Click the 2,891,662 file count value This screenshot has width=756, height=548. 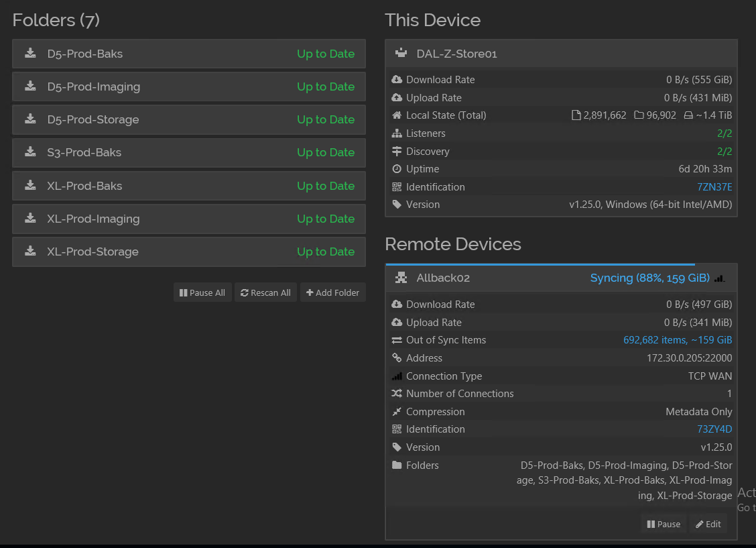[605, 115]
